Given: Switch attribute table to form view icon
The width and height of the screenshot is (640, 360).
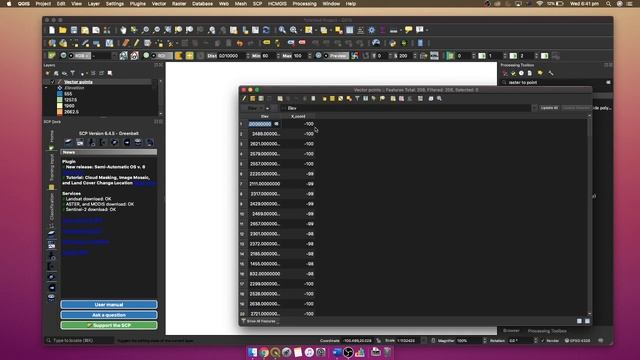Looking at the screenshot, I should pyautogui.click(x=579, y=321).
